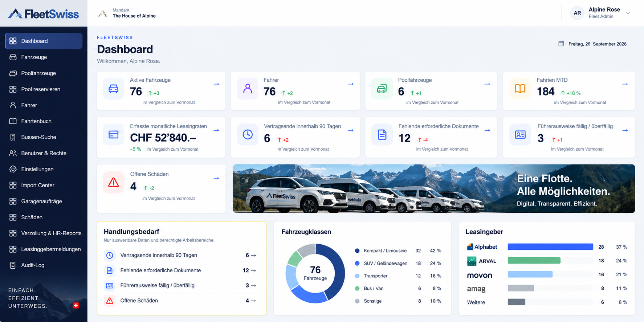Click the document icon on Fehlende Dokumente card
Image resolution: width=644 pixels, height=322 pixels.
(382, 135)
